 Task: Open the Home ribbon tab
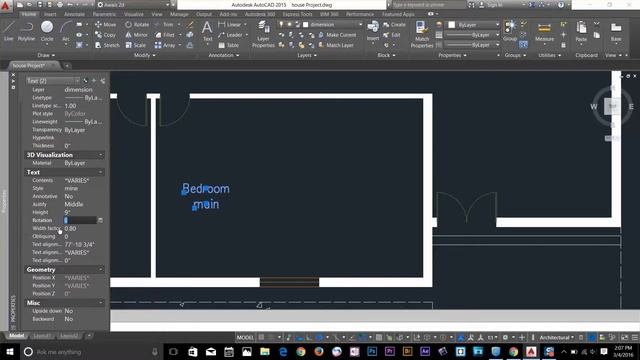[29, 14]
